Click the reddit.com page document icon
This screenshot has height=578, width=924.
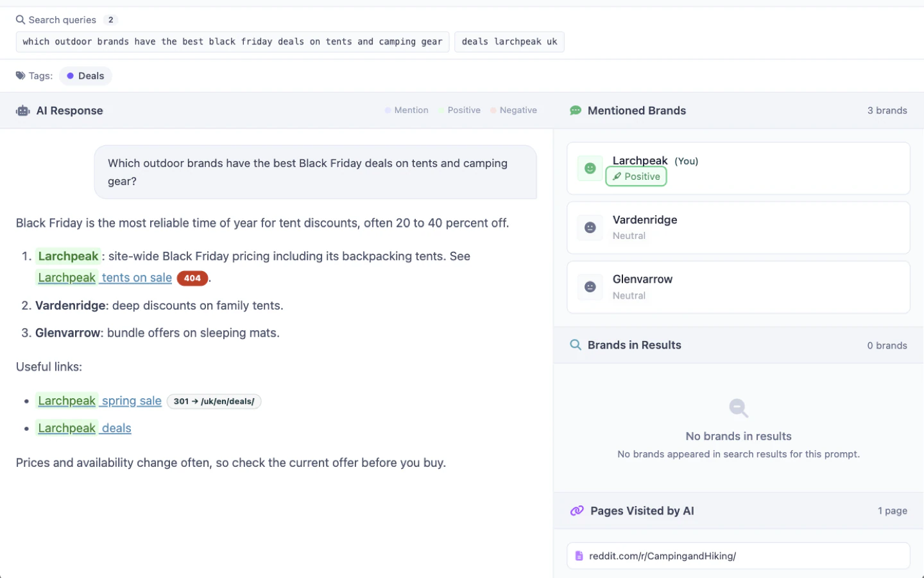pos(579,556)
